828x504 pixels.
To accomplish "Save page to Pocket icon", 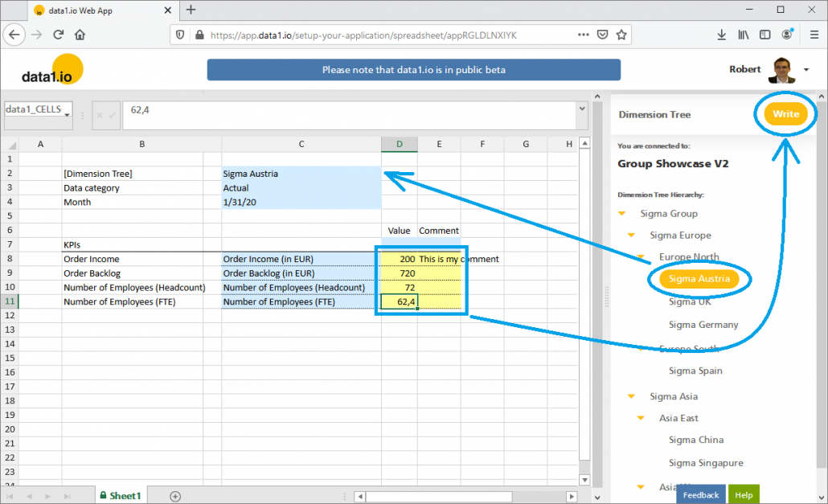I will tap(602, 35).
